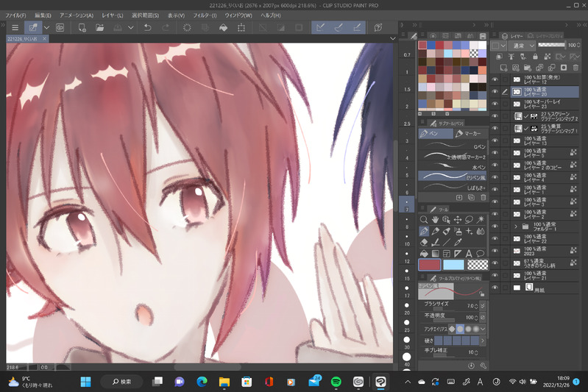Select the Eraser tool

[x=424, y=243]
